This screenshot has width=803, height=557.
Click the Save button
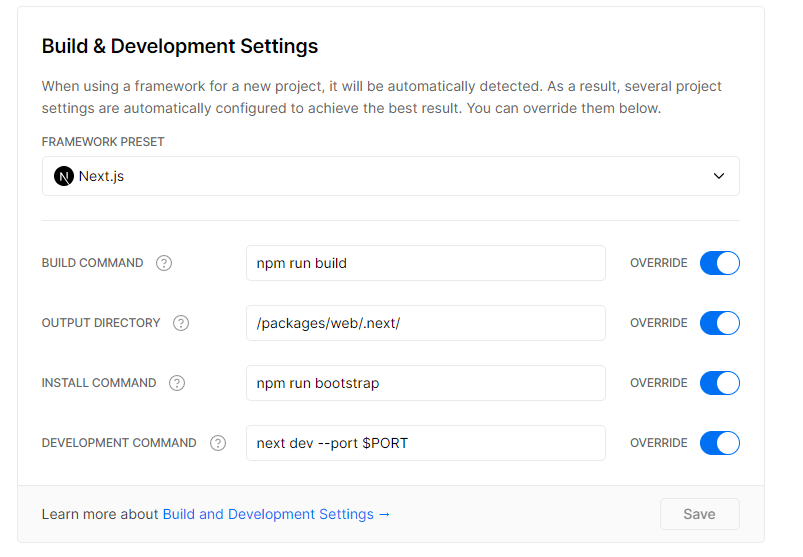(700, 514)
